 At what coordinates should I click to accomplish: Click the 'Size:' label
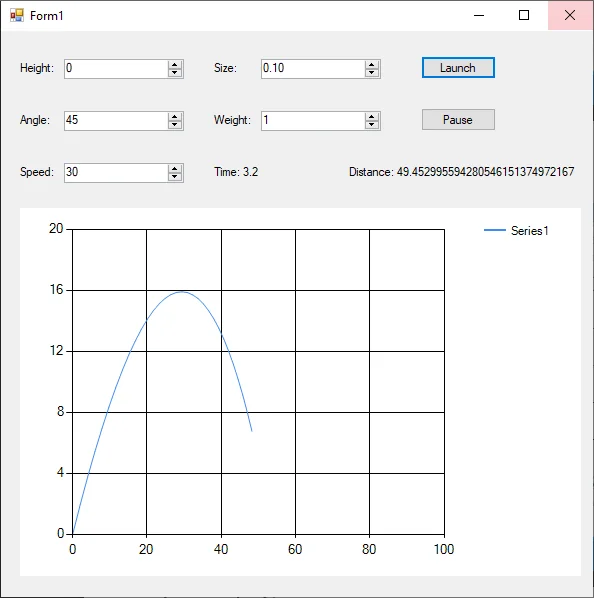225,68
